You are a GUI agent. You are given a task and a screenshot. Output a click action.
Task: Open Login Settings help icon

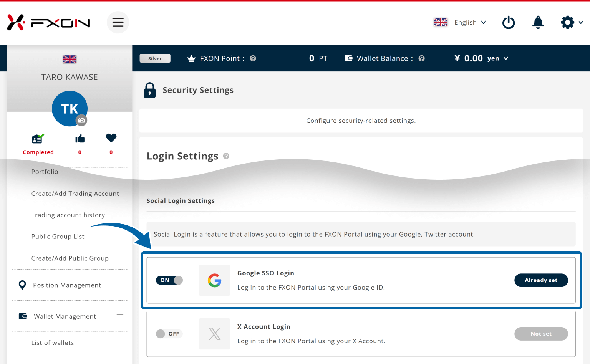coord(226,156)
